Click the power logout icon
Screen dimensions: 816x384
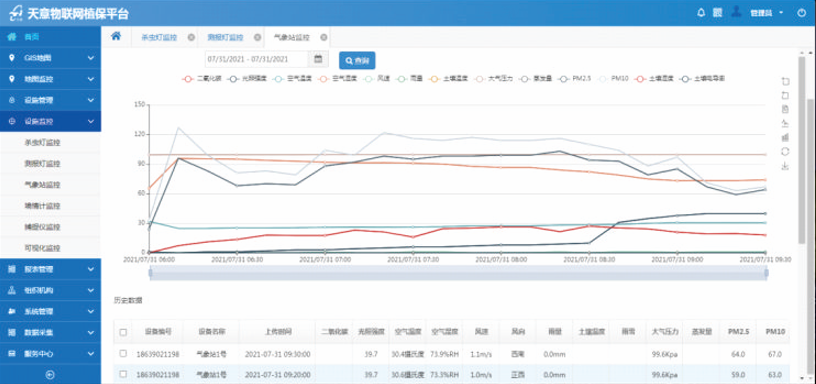pos(801,12)
